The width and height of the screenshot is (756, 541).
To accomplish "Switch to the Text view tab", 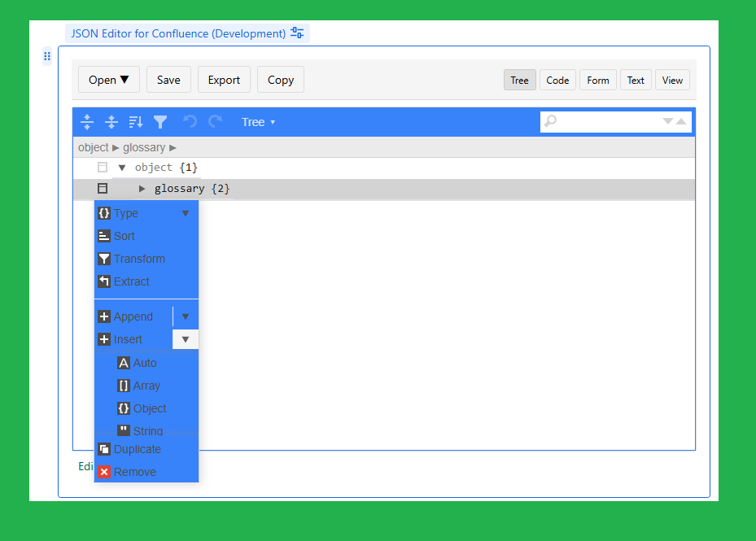I will (636, 80).
